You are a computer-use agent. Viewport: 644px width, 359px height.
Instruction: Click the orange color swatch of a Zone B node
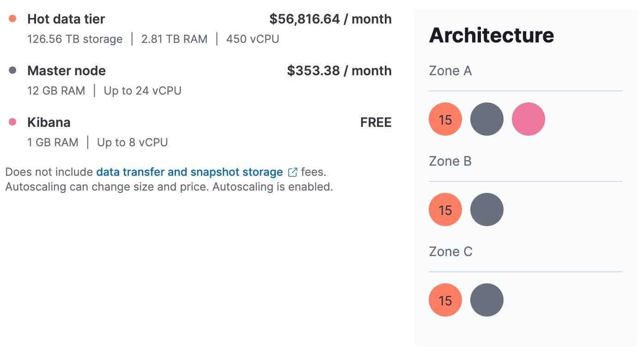tap(445, 209)
